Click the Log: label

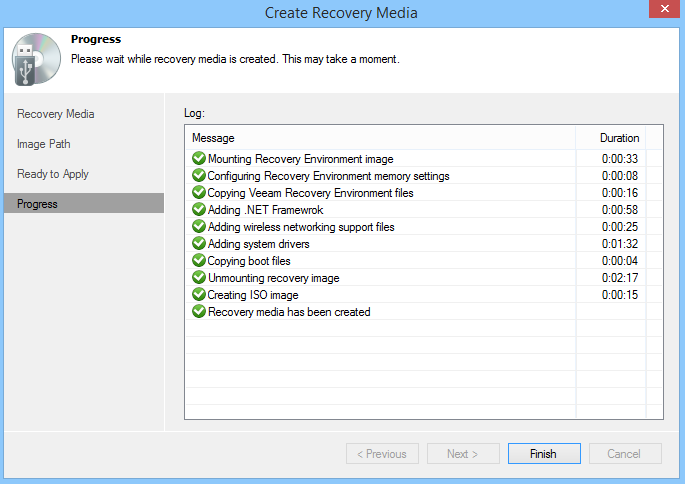194,113
